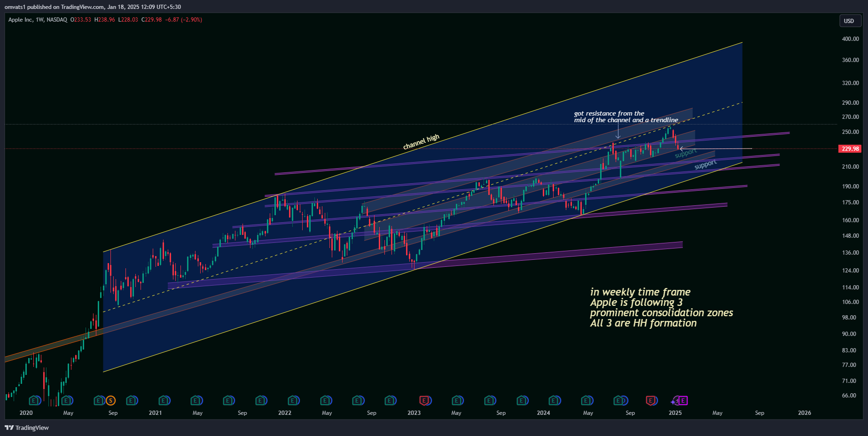
Task: Click the closing value C229.98 in the legend
Action: 151,20
